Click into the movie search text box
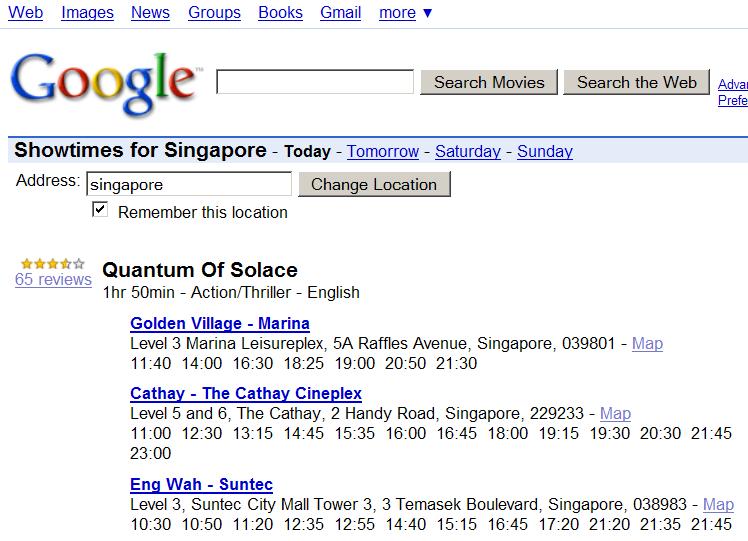The width and height of the screenshot is (748, 541). tap(315, 82)
